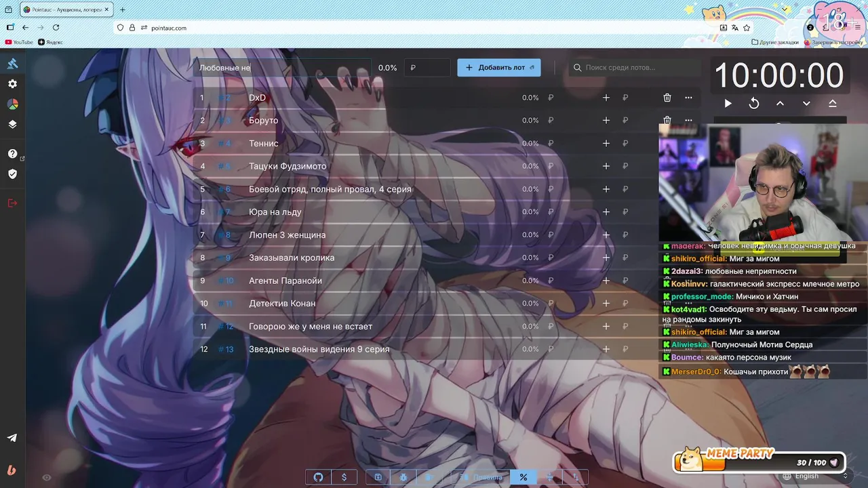Increase timer with the up chevron
Viewport: 868px width, 488px height.
tap(780, 103)
